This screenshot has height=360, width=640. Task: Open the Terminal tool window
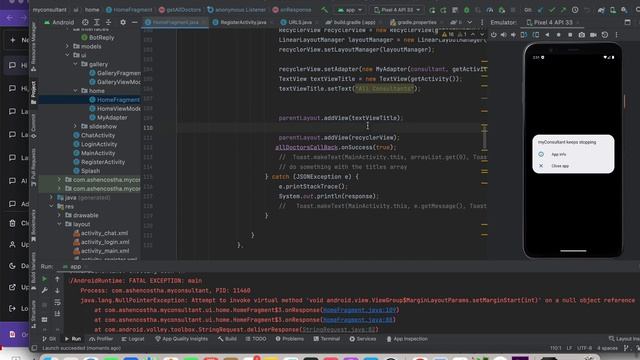click(x=327, y=339)
